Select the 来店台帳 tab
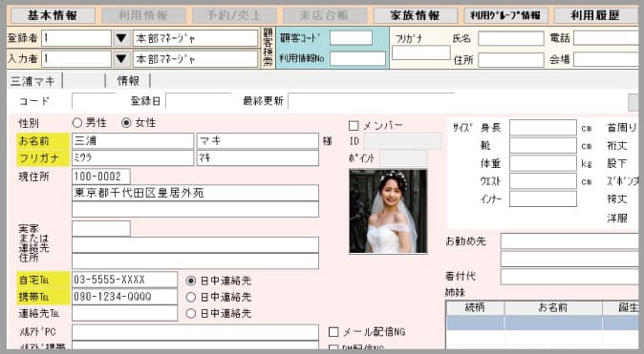This screenshot has width=644, height=354. pyautogui.click(x=325, y=15)
